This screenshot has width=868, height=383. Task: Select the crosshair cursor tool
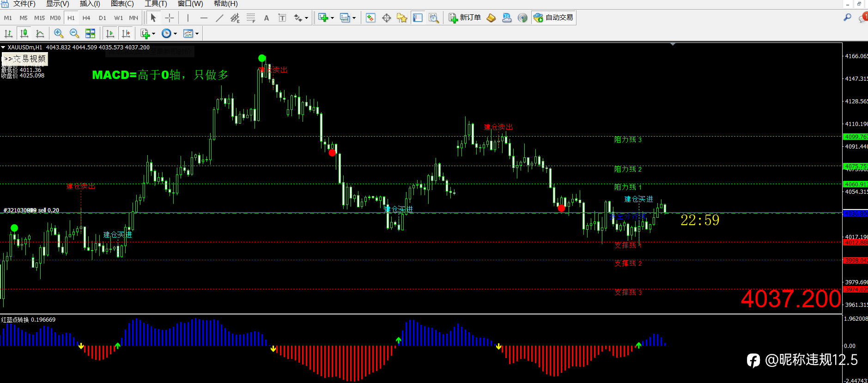(x=170, y=18)
